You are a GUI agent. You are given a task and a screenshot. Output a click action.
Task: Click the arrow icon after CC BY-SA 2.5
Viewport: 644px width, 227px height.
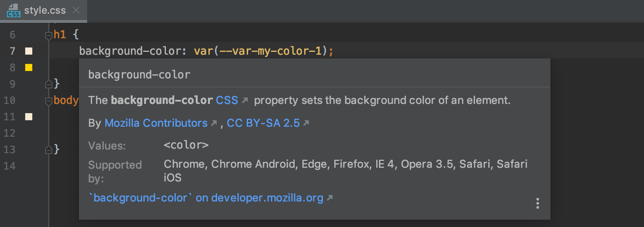pos(306,123)
